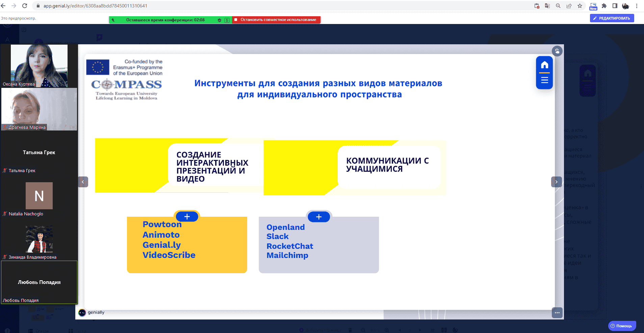Click the РЕДАКТИРОВАТЬ edit button
Image resolution: width=644 pixels, height=333 pixels.
[612, 18]
